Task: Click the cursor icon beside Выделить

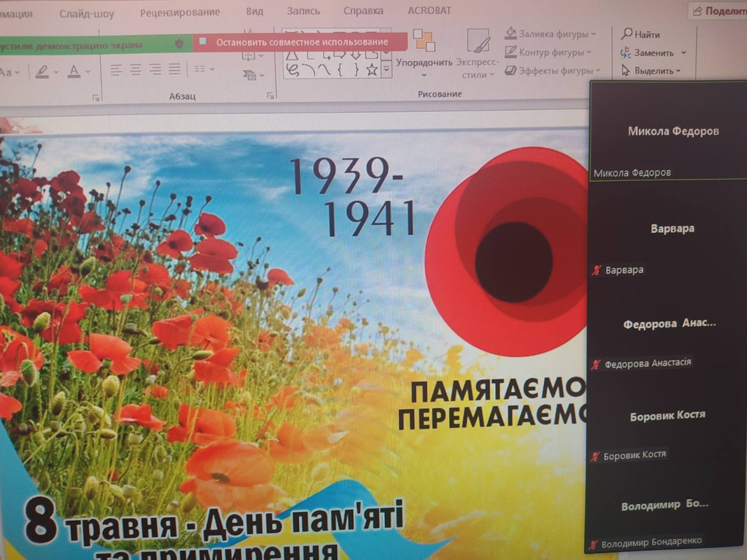Action: (x=625, y=71)
